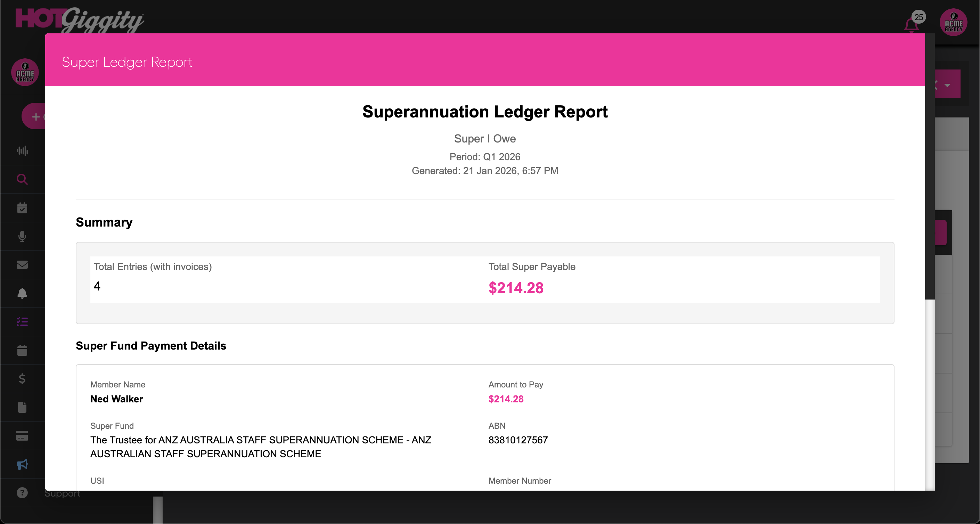
Task: Open the ACME Agency avatar in top bar
Action: pos(953,23)
